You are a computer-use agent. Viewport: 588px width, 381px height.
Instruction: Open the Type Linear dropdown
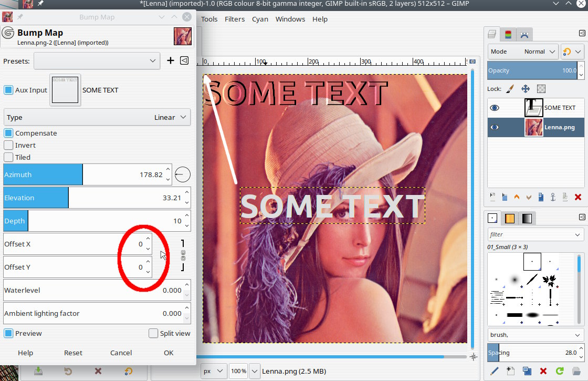(x=97, y=117)
